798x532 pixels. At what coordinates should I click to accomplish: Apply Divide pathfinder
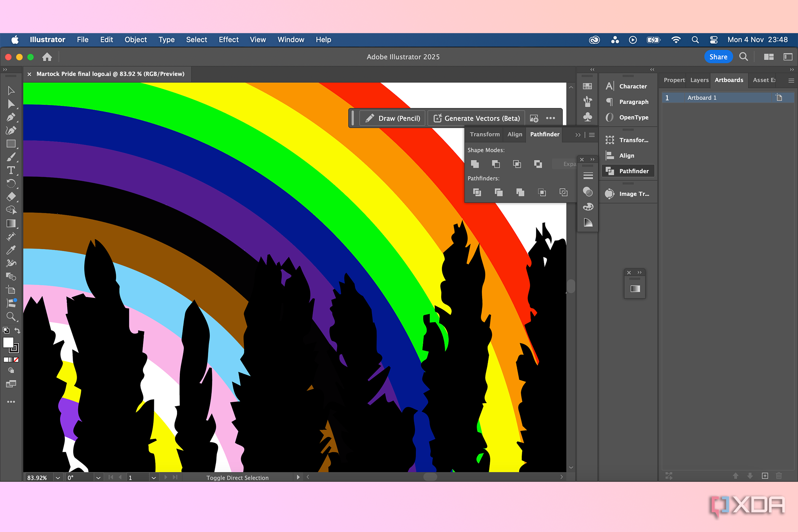pyautogui.click(x=477, y=192)
